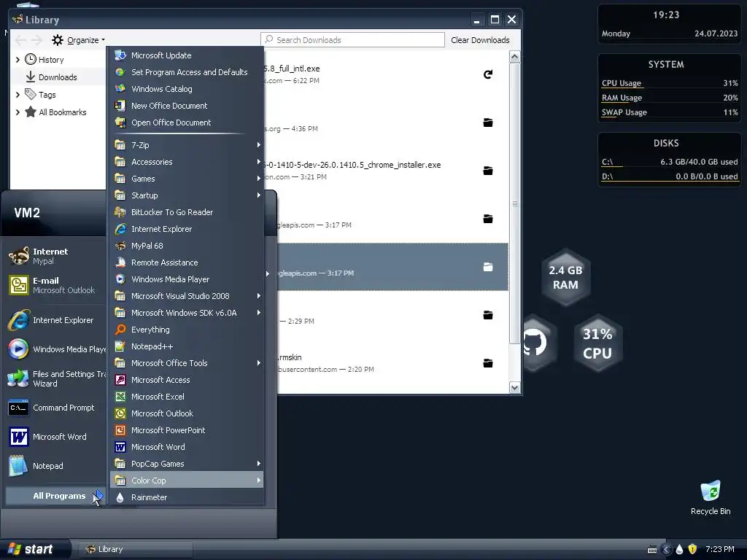Click the security shield tray icon
747x560 pixels.
click(693, 549)
